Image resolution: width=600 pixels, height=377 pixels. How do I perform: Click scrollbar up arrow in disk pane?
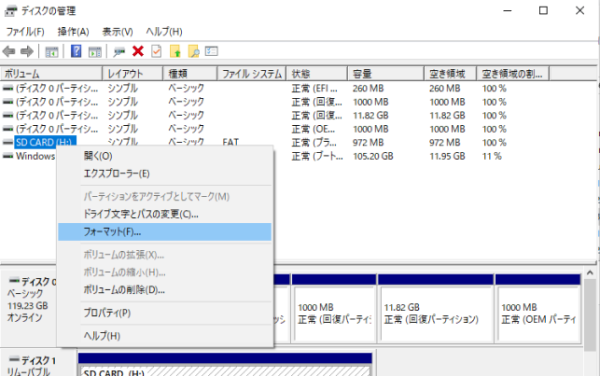tap(590, 273)
